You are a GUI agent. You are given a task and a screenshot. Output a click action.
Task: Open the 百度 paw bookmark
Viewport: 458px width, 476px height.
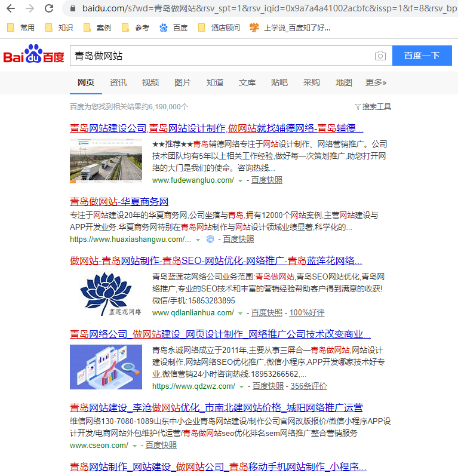(174, 28)
